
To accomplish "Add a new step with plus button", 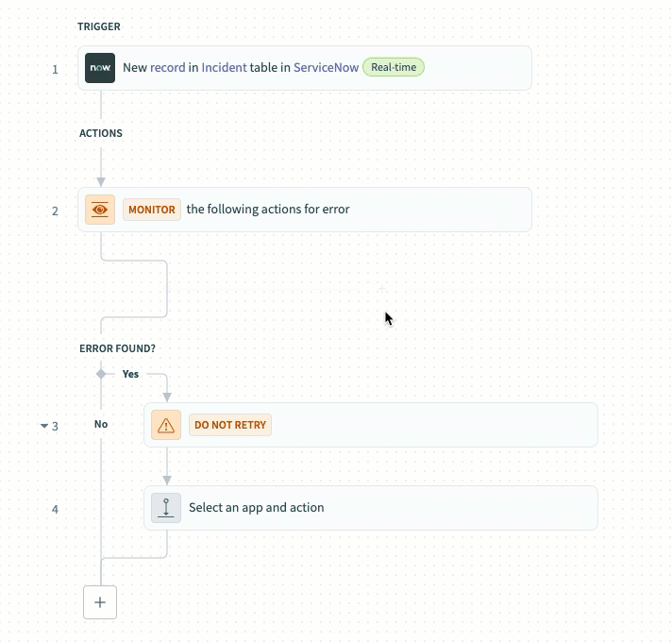I will click(100, 601).
